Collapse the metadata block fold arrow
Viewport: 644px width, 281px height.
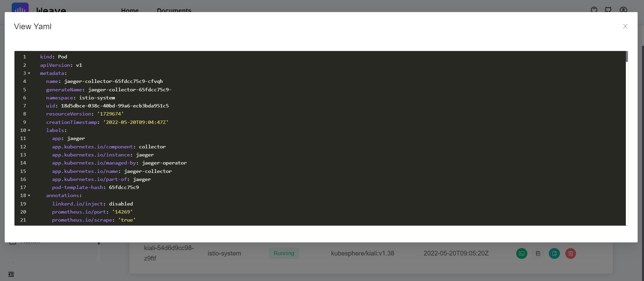(x=29, y=73)
